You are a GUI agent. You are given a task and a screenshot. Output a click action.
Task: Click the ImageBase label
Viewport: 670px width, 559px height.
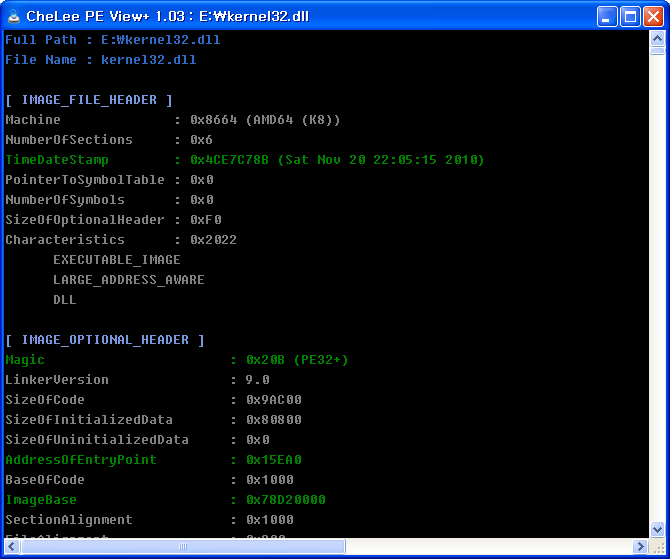tap(41, 500)
